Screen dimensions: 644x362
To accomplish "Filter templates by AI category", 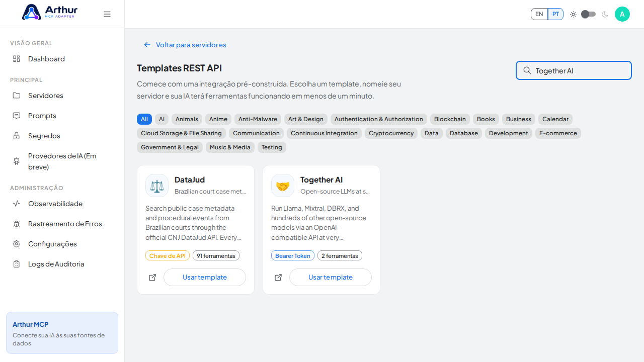I will (x=162, y=119).
